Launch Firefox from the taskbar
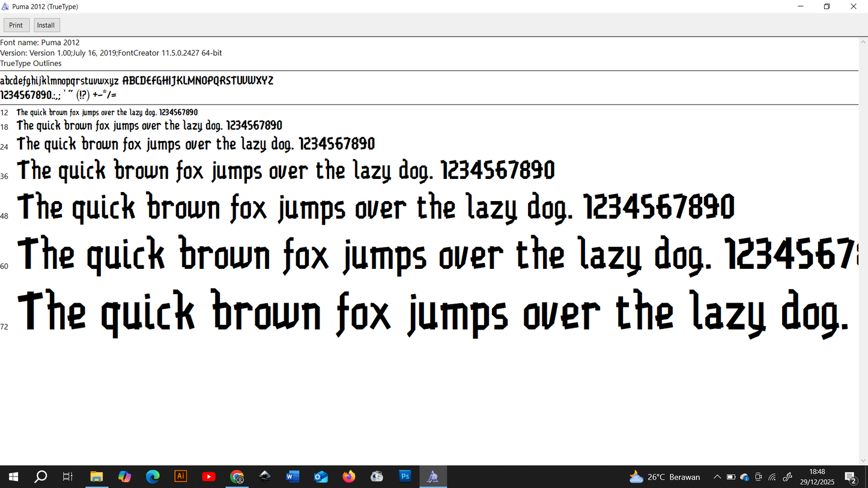Viewport: 868px width, 488px height. click(x=349, y=477)
